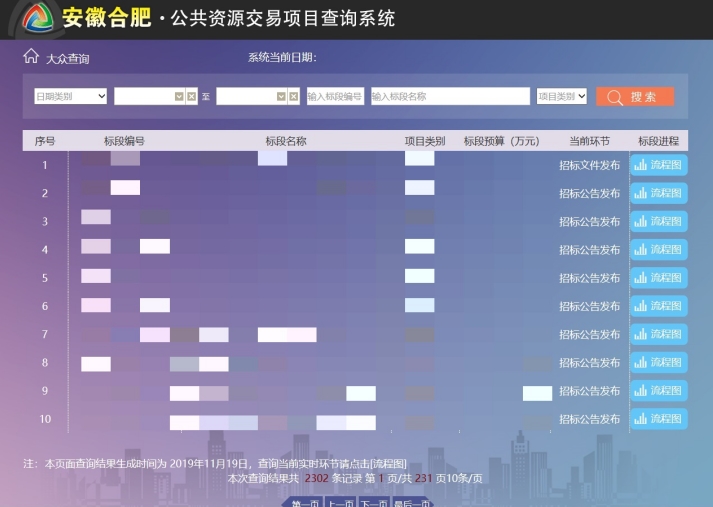713x507 pixels.
Task: Click the orange 搜索 button
Action: 635,97
